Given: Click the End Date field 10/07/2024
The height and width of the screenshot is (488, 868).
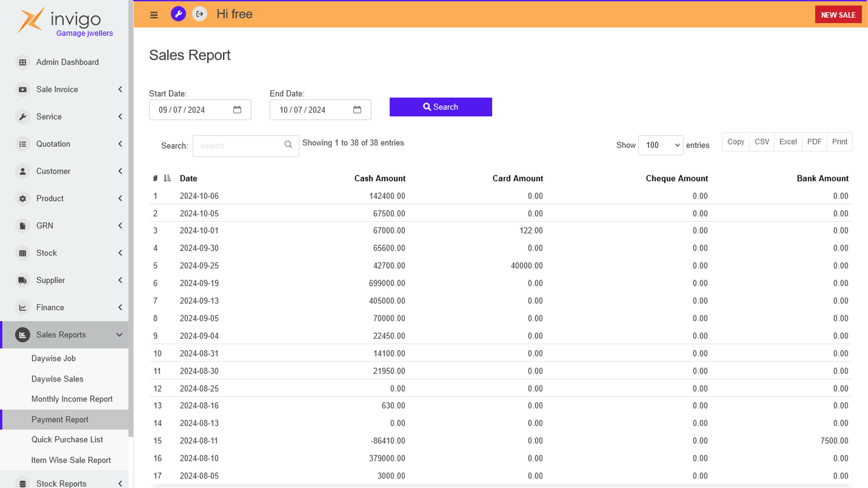Looking at the screenshot, I should [320, 110].
